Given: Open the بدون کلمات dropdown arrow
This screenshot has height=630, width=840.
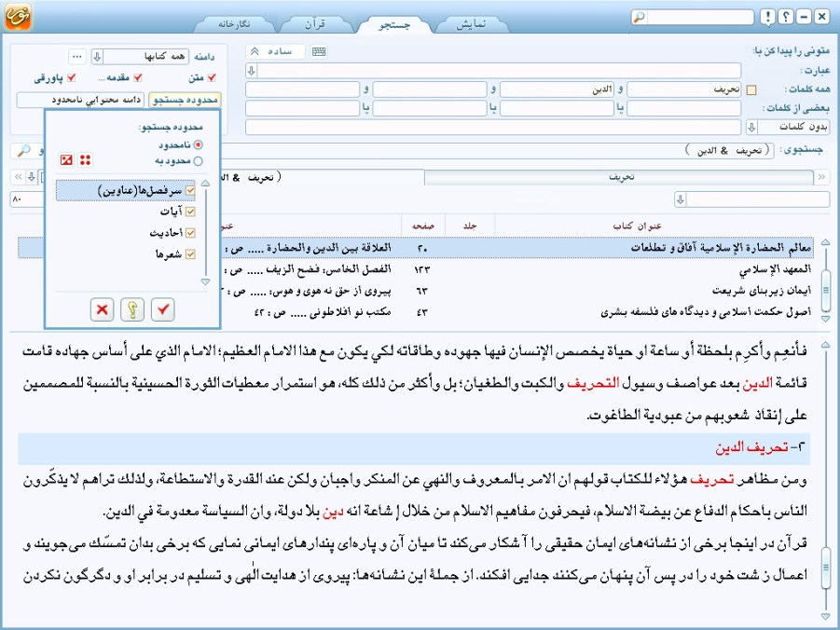Looking at the screenshot, I should pos(751,127).
